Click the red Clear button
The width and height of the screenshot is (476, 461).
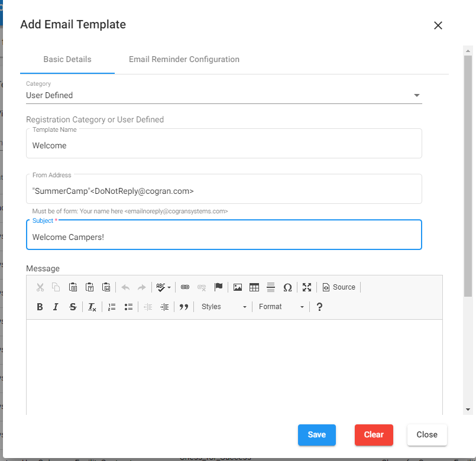(374, 434)
